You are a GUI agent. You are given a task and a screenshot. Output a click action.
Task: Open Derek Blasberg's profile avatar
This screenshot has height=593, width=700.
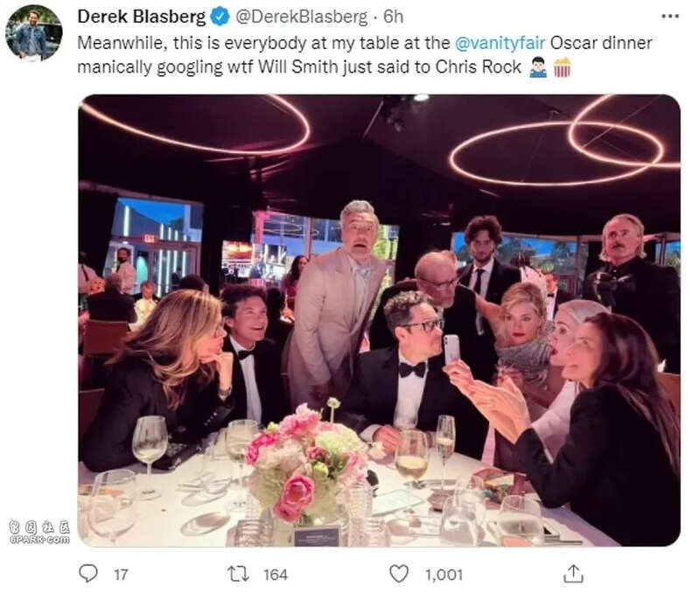click(x=34, y=32)
